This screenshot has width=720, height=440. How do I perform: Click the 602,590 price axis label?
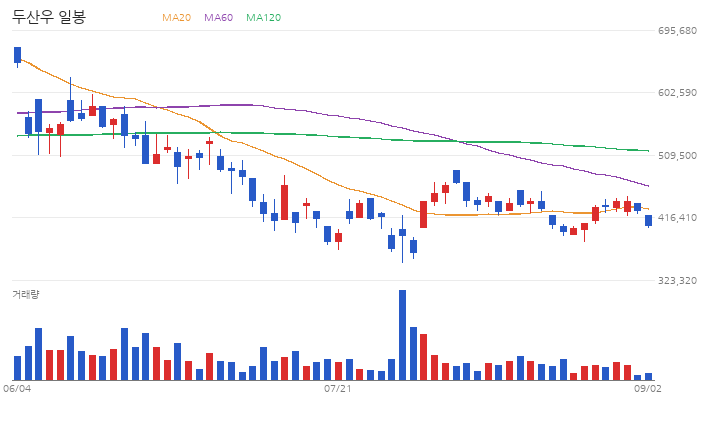(677, 92)
